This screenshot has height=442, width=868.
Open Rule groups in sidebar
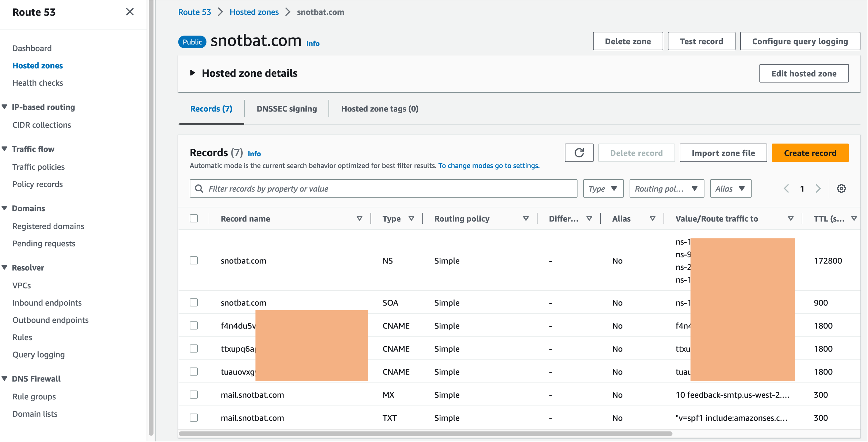(x=34, y=397)
